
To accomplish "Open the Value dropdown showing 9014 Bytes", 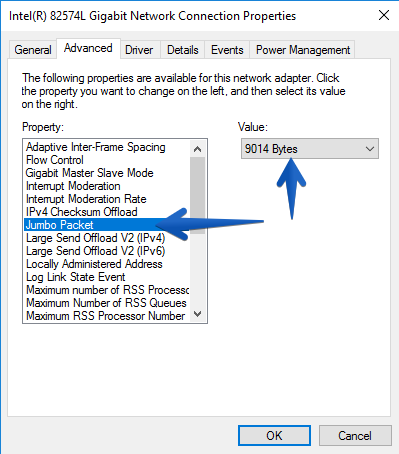I will [x=310, y=149].
